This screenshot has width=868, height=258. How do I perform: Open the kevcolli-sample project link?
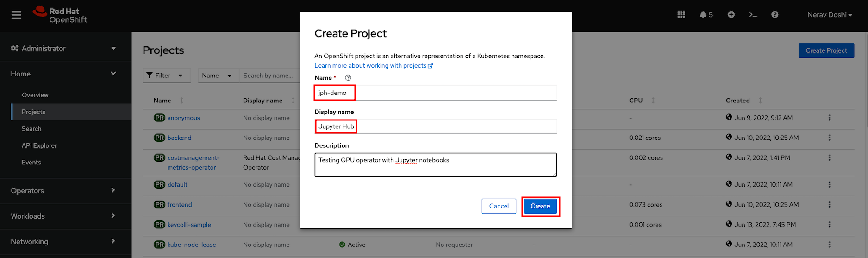tap(189, 225)
